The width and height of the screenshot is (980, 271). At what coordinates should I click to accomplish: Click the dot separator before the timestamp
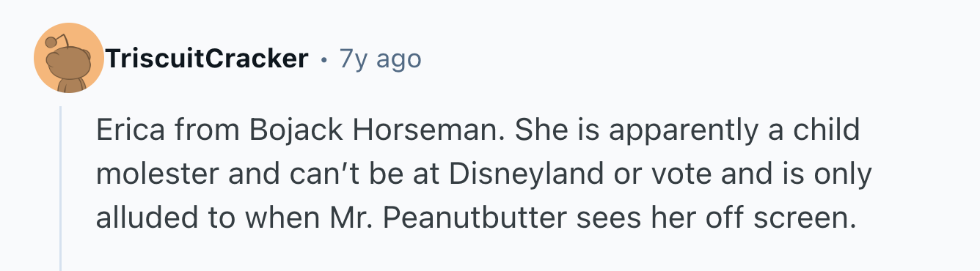(323, 59)
